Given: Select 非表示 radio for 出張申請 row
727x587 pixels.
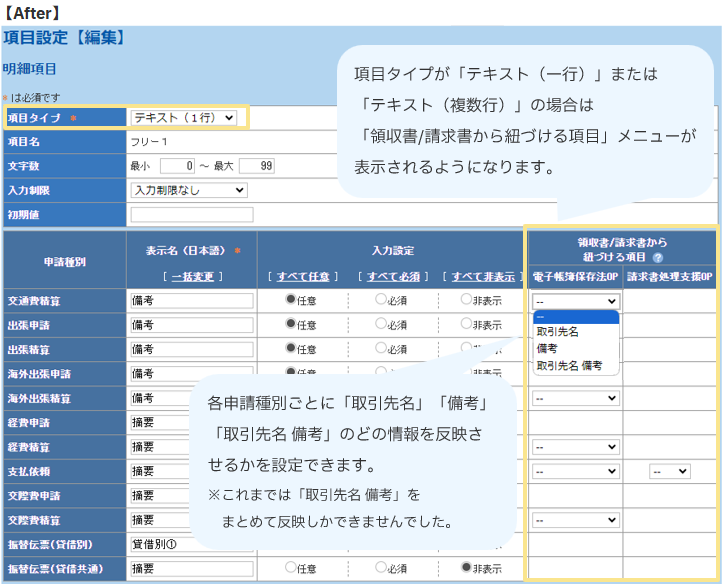Looking at the screenshot, I should pos(467,324).
